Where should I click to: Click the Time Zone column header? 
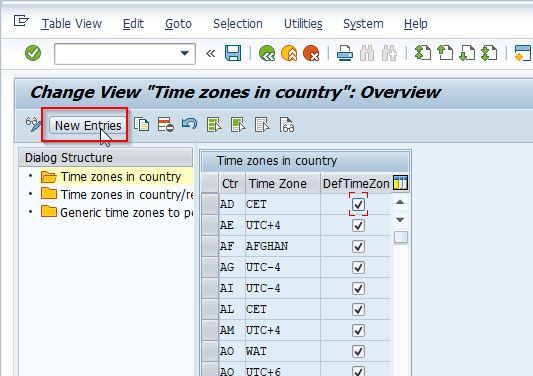[283, 184]
